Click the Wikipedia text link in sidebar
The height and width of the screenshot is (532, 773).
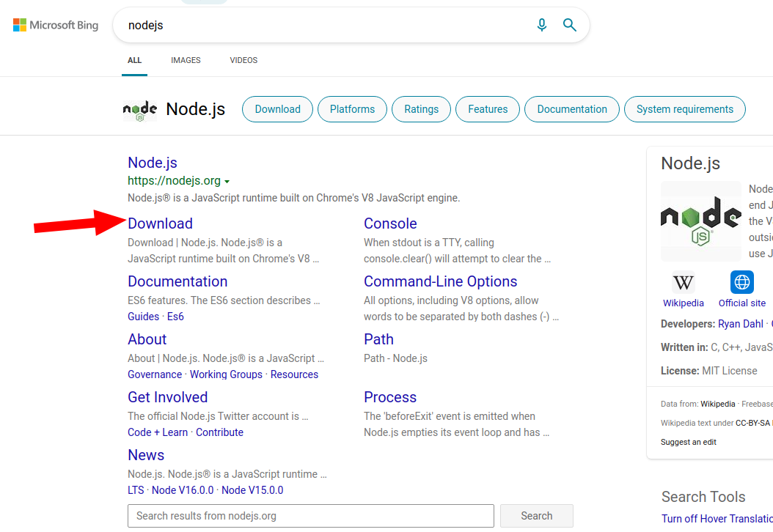coord(684,303)
